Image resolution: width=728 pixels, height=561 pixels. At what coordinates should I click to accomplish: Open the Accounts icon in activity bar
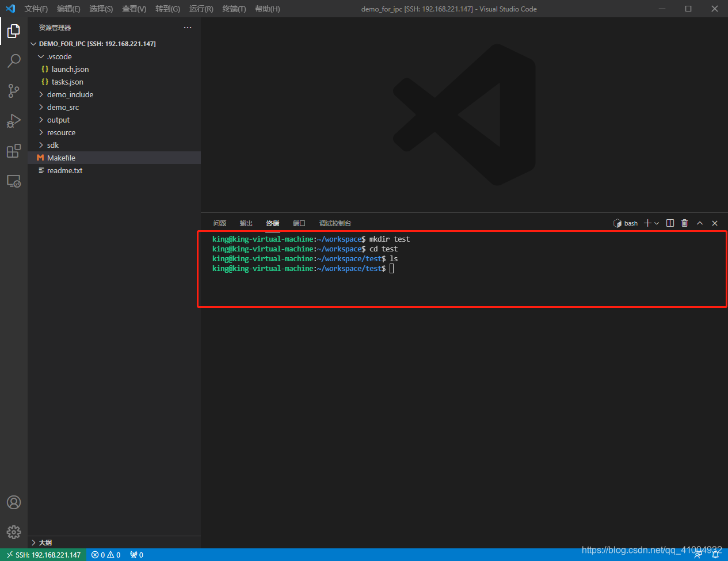(14, 502)
